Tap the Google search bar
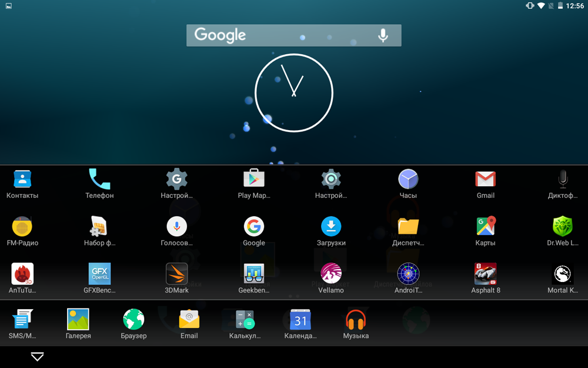This screenshot has width=588, height=368. click(293, 35)
